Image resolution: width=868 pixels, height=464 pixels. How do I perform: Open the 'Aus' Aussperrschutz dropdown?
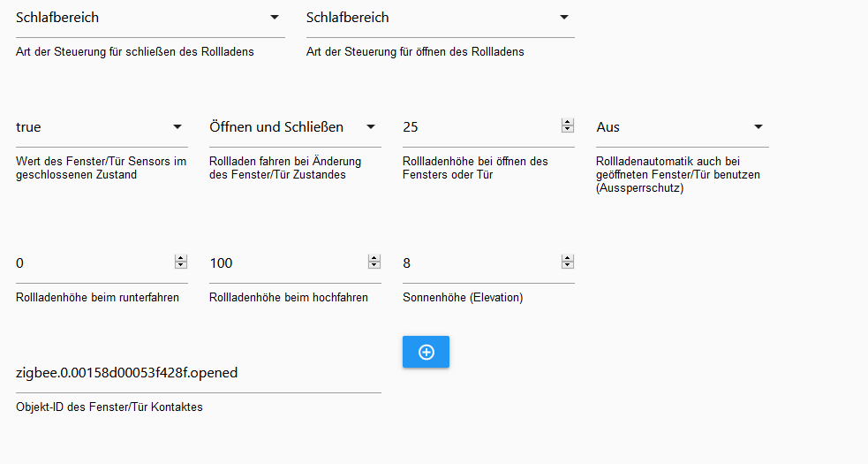coord(682,127)
